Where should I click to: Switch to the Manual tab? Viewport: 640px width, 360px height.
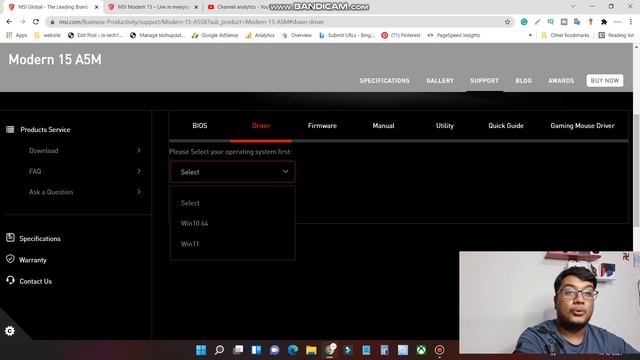pyautogui.click(x=383, y=126)
